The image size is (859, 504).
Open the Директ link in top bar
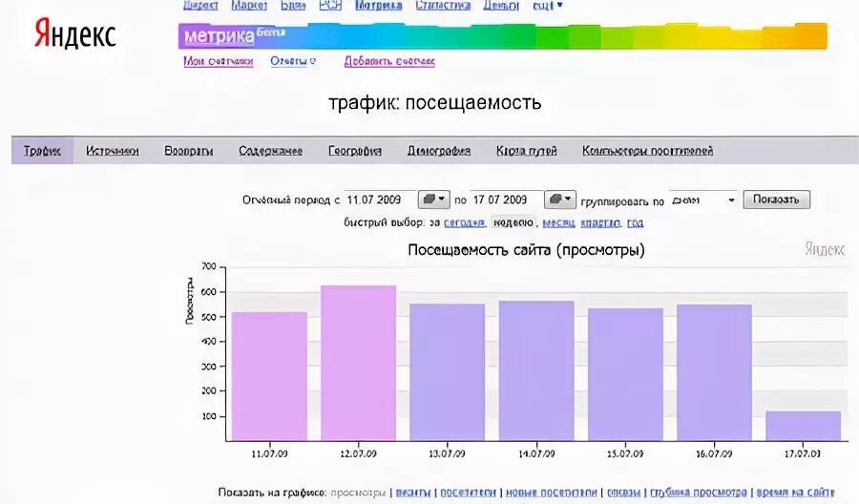(200, 6)
